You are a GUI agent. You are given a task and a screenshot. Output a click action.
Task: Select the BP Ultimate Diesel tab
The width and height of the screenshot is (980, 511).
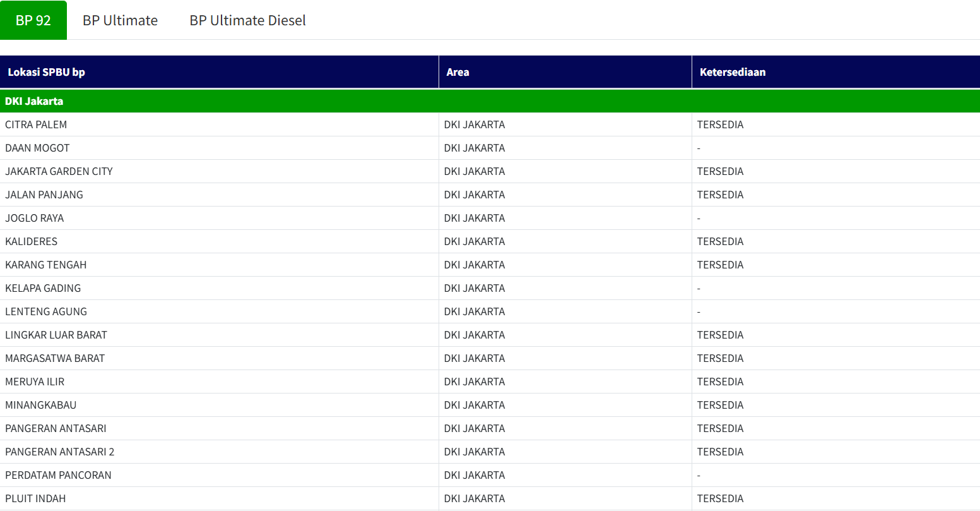247,20
